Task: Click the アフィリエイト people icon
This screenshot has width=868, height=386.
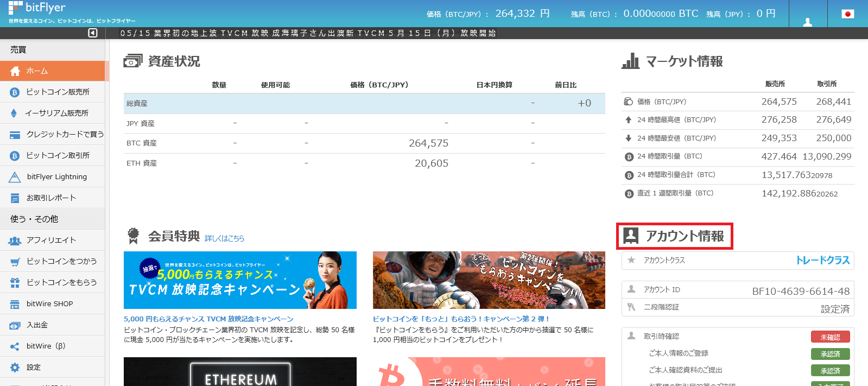Action: [x=15, y=241]
